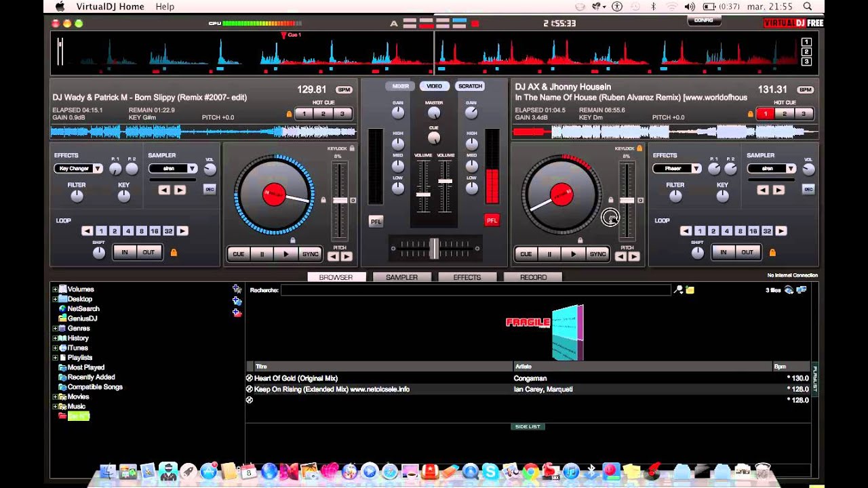Viewport: 868px width, 488px height.
Task: Switch to the SAMPLER tab
Action: click(x=401, y=277)
